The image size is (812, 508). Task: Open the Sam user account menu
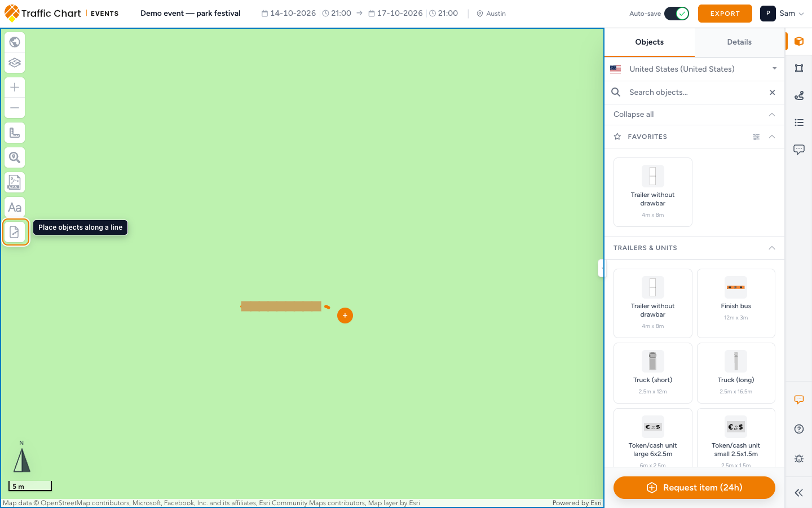(782, 14)
